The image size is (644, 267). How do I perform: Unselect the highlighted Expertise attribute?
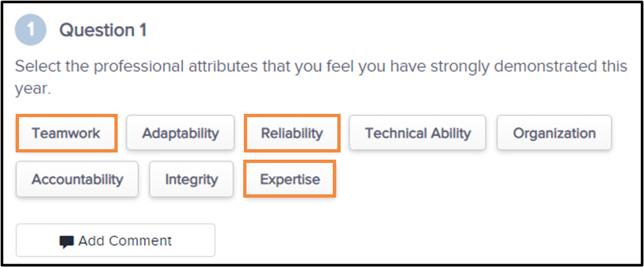pos(290,179)
